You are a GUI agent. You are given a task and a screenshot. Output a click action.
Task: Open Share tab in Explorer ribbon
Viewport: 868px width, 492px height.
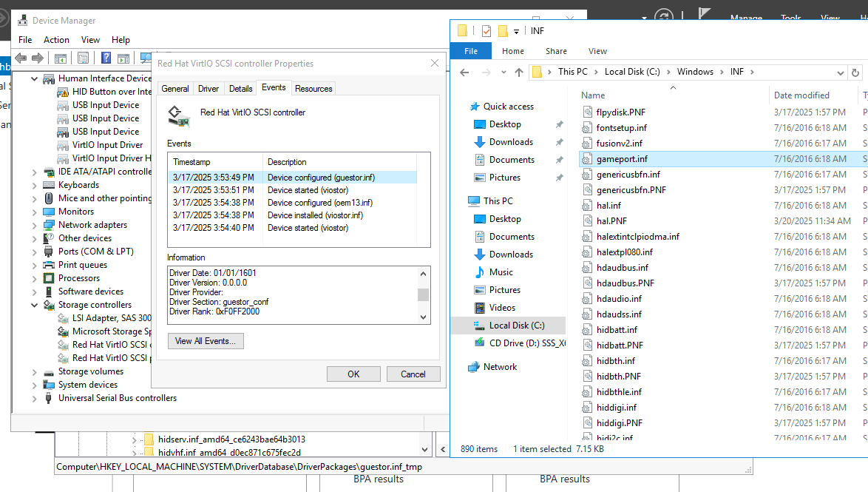coord(556,51)
